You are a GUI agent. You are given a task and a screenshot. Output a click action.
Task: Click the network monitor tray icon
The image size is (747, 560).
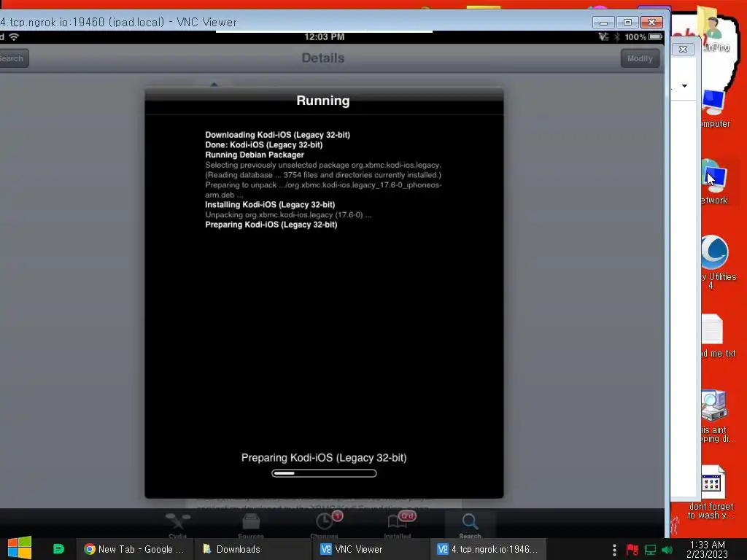click(650, 550)
